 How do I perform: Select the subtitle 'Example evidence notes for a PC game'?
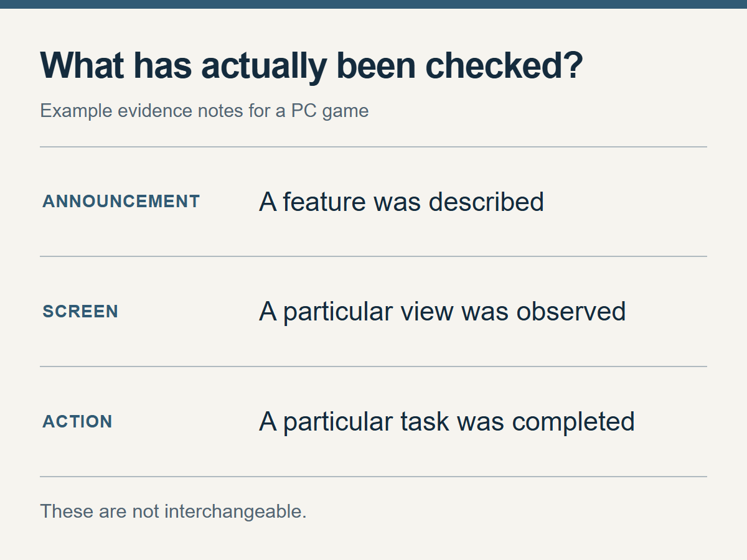coord(204,111)
